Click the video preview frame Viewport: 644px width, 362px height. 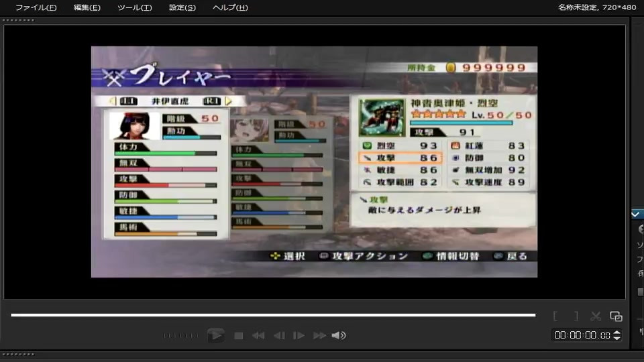point(314,162)
